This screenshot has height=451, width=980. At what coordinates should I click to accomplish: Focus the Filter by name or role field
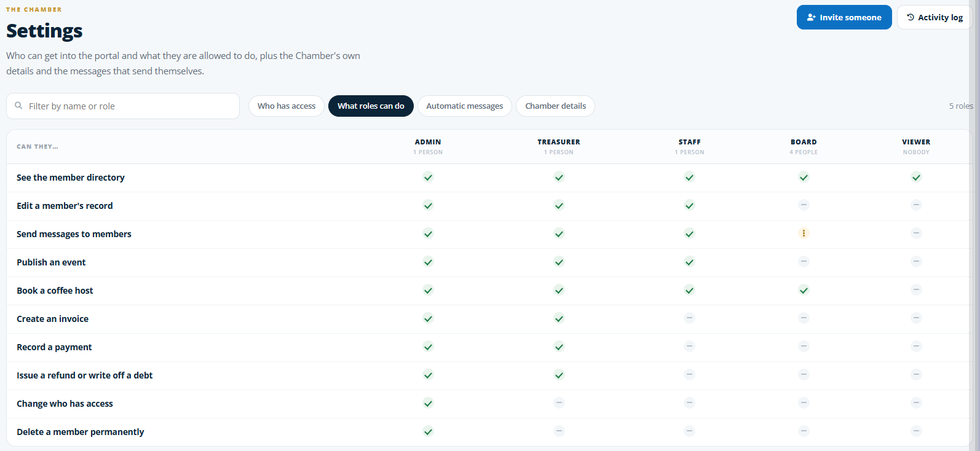coord(123,106)
